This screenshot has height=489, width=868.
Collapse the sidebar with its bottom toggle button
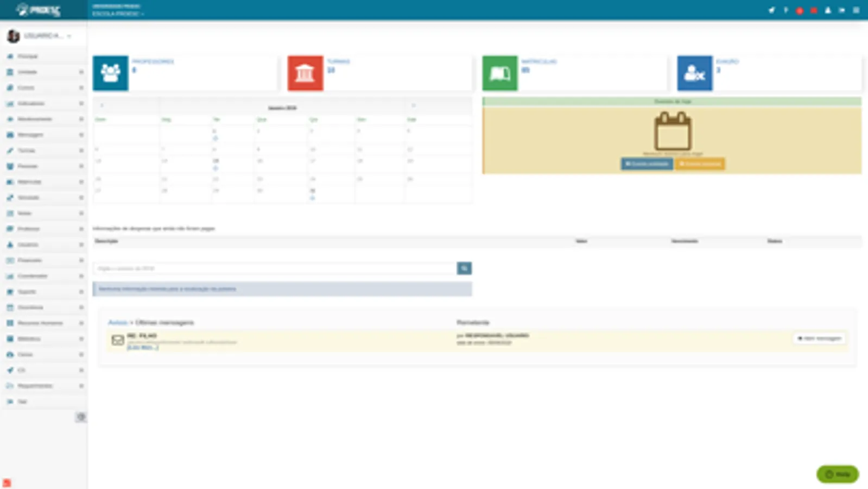coord(81,417)
